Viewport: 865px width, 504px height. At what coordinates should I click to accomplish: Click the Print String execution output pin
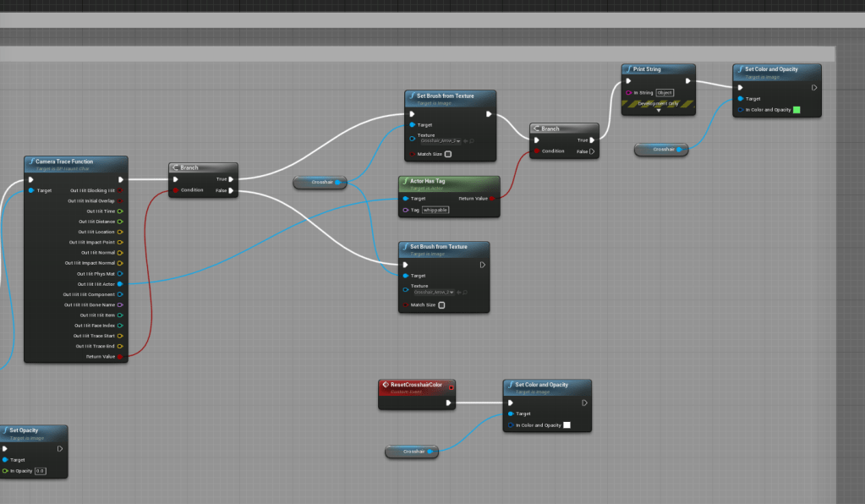click(x=687, y=81)
